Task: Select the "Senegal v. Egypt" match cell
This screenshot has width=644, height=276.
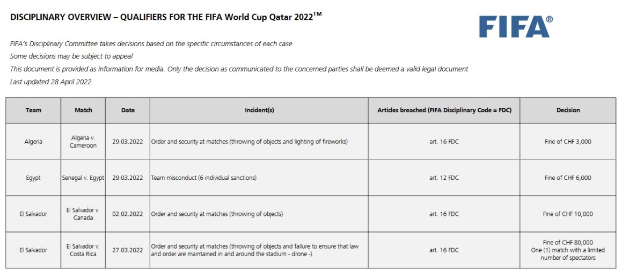Action: pos(83,178)
